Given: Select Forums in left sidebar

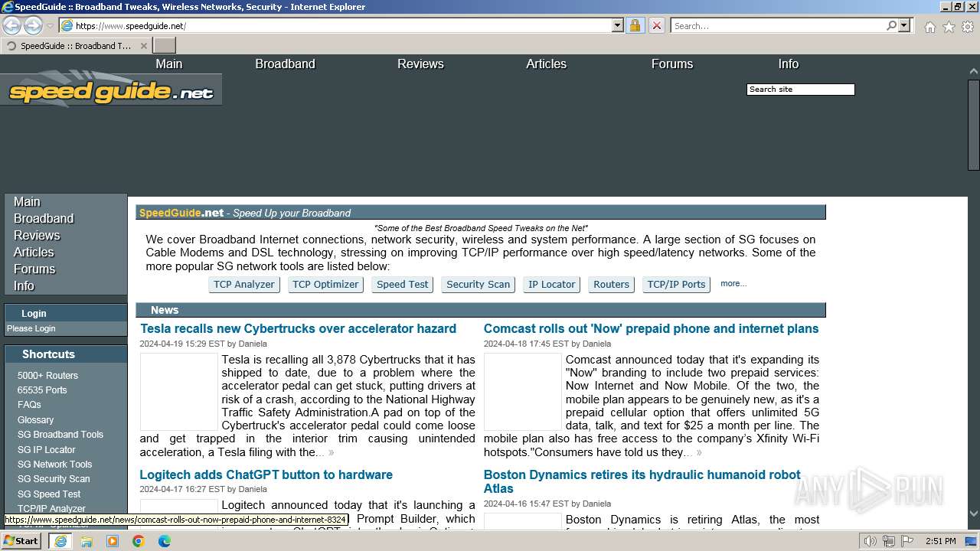Looking at the screenshot, I should (34, 269).
